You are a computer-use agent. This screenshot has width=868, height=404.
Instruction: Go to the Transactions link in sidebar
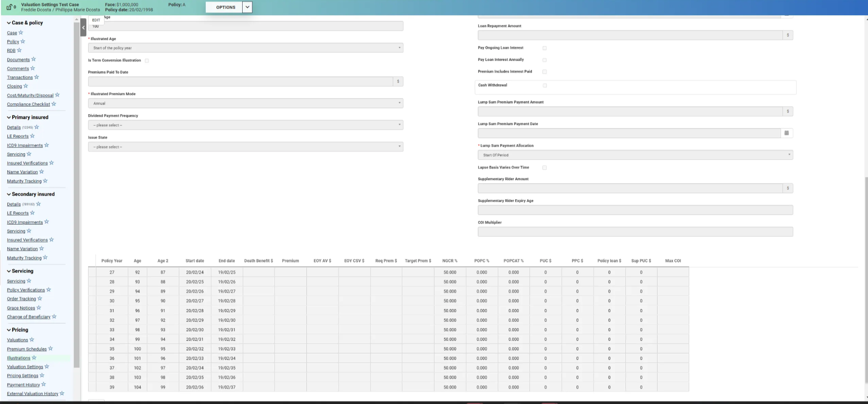[x=20, y=78]
